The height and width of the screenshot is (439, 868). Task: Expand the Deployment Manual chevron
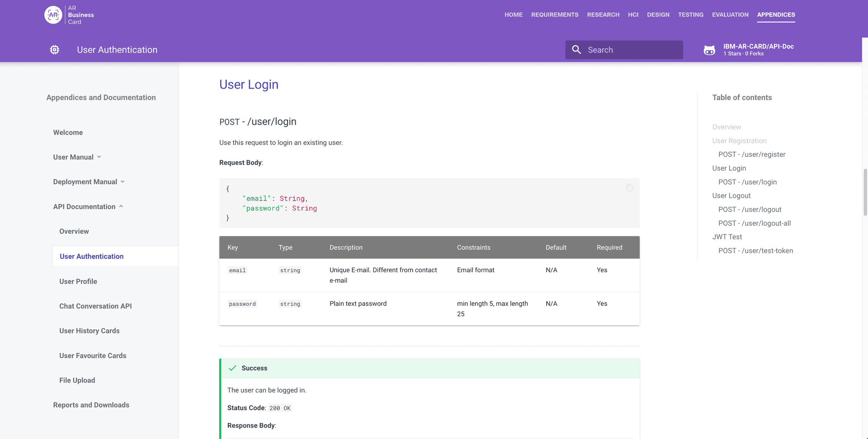(x=123, y=182)
